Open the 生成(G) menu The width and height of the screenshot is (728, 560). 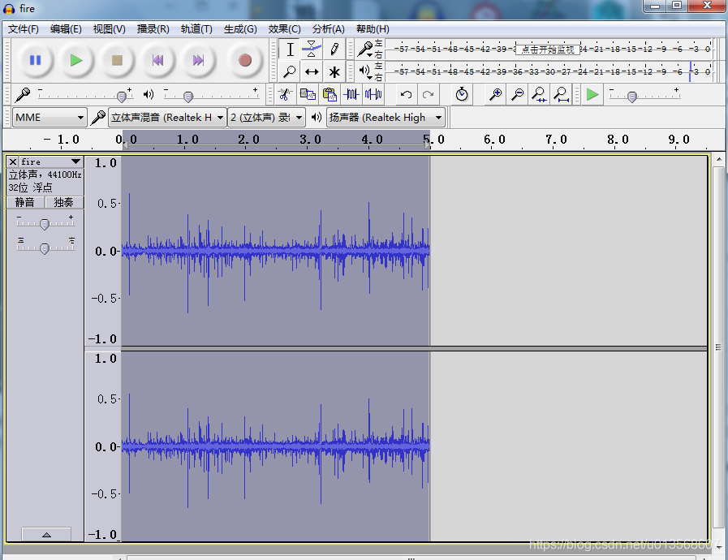(x=240, y=29)
